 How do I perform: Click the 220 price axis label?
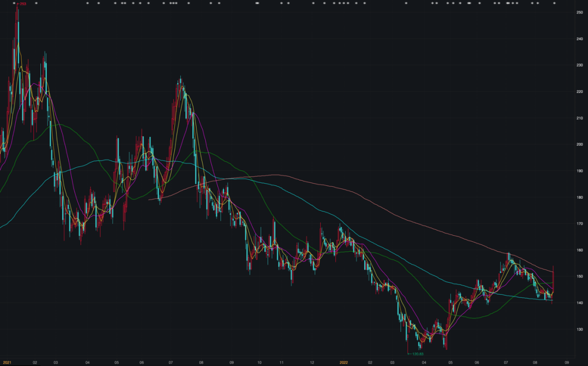click(x=580, y=91)
